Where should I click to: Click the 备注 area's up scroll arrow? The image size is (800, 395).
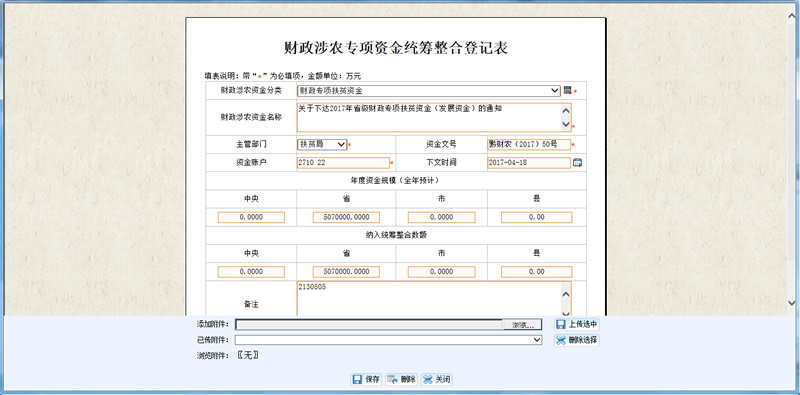click(x=565, y=294)
